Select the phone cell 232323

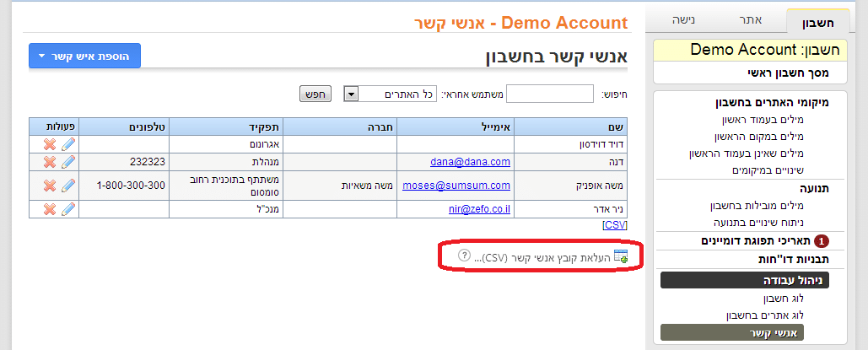tap(124, 162)
